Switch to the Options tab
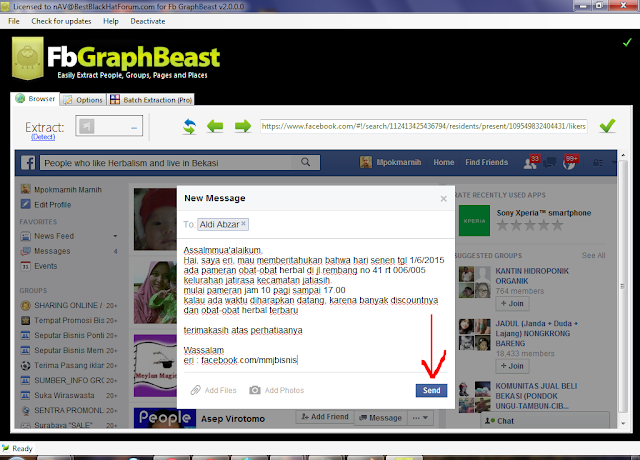 (83, 100)
